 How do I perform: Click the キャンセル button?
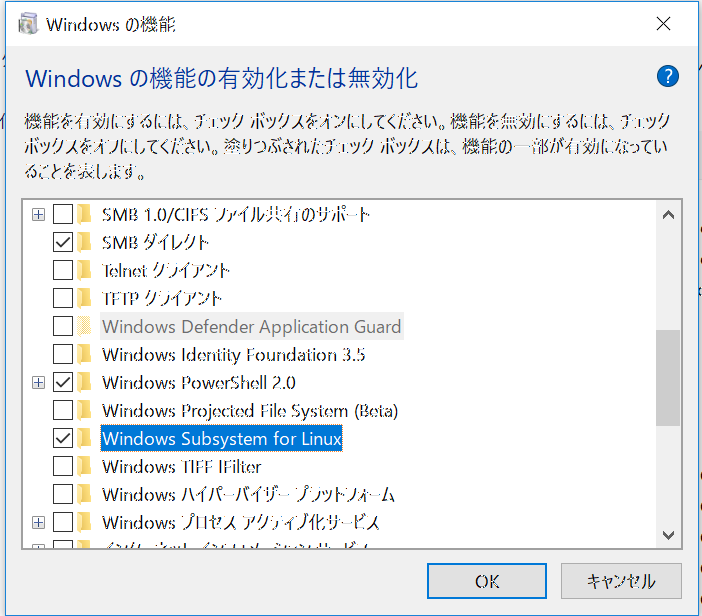[621, 581]
